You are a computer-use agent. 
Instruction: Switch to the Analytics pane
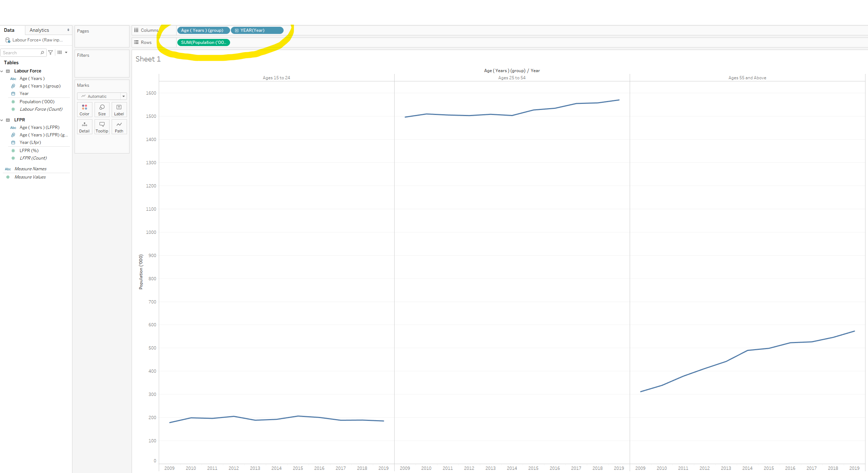(x=39, y=30)
